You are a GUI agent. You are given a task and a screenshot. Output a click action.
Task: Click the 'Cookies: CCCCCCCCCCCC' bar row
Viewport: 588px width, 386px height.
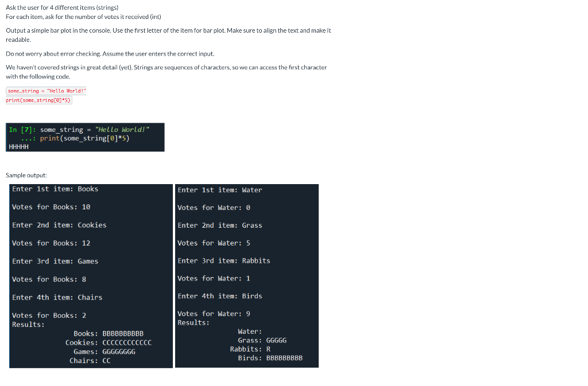[109, 342]
